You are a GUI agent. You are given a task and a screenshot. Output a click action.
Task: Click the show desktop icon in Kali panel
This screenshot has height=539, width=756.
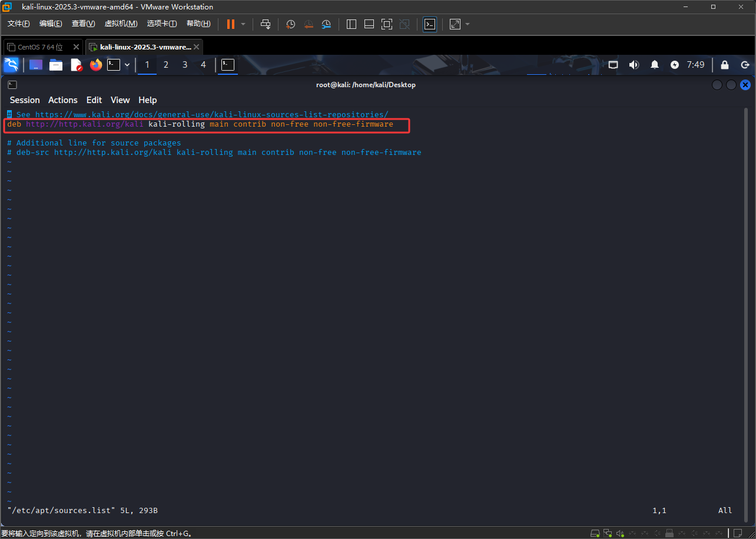click(x=36, y=65)
